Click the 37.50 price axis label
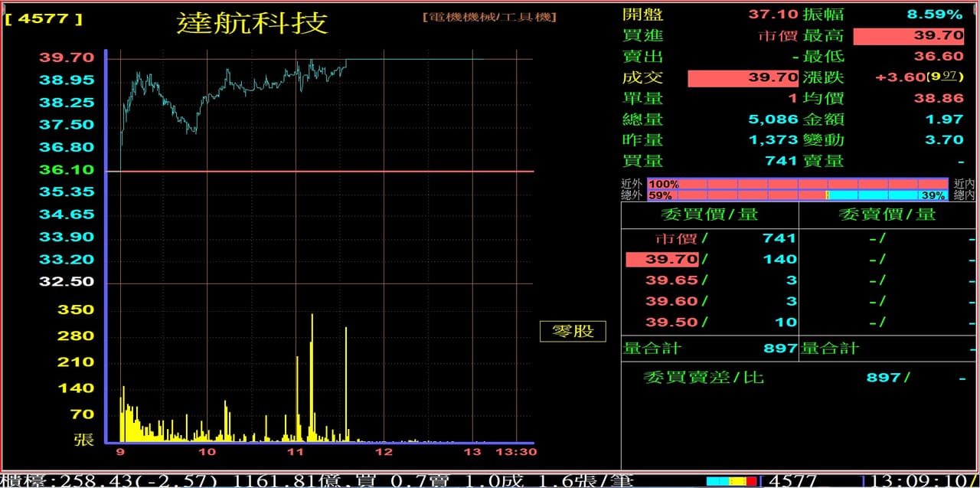Screen dimensions: 980x488 67,125
